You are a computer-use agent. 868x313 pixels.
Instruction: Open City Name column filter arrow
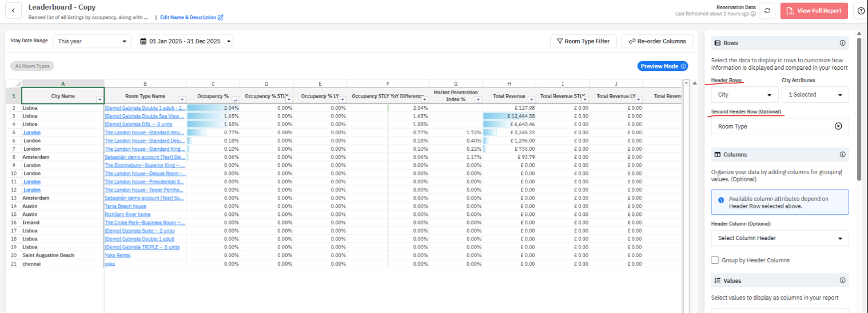[100, 99]
